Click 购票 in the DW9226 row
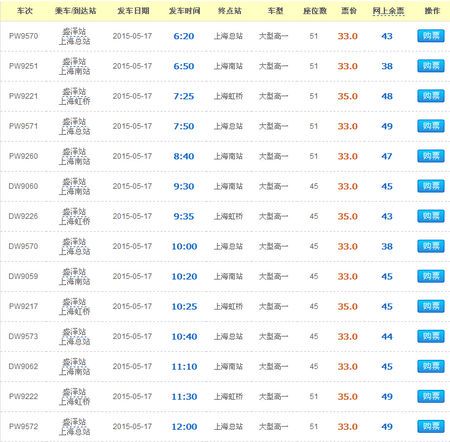Screen dimensions: 450x442 tap(431, 216)
